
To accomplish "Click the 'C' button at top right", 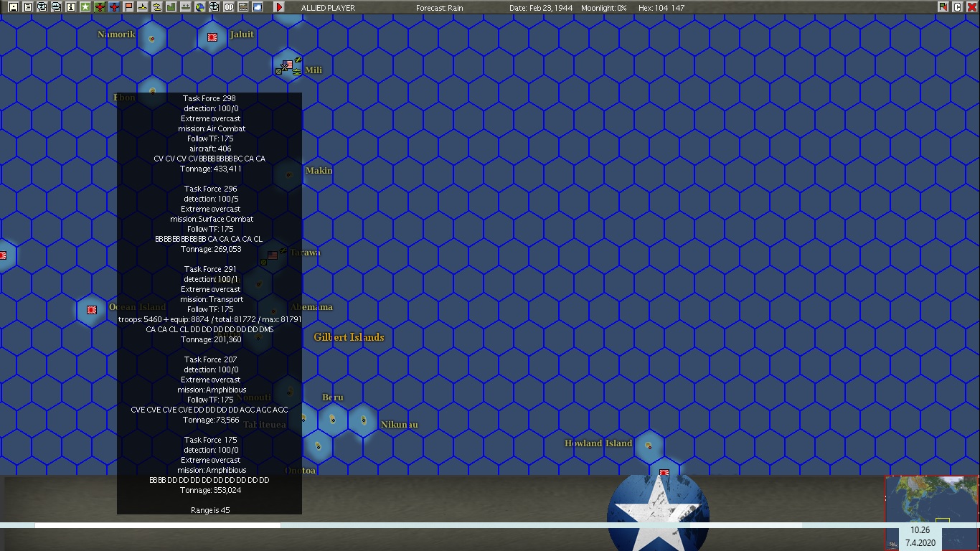I will 957,7.
